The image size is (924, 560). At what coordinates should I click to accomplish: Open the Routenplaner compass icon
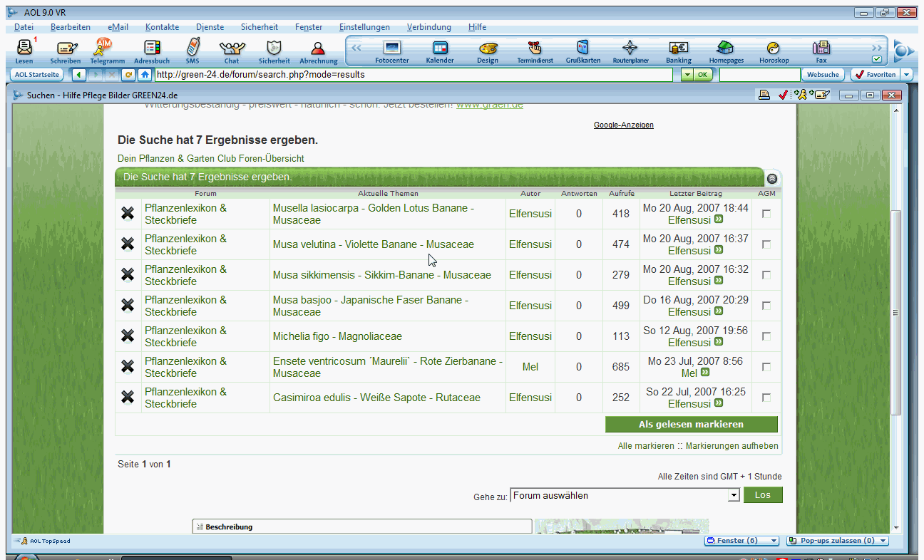(x=630, y=48)
